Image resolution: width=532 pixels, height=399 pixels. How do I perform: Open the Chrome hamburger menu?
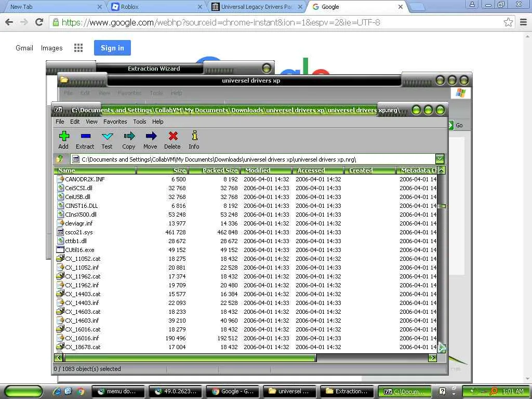[524, 22]
